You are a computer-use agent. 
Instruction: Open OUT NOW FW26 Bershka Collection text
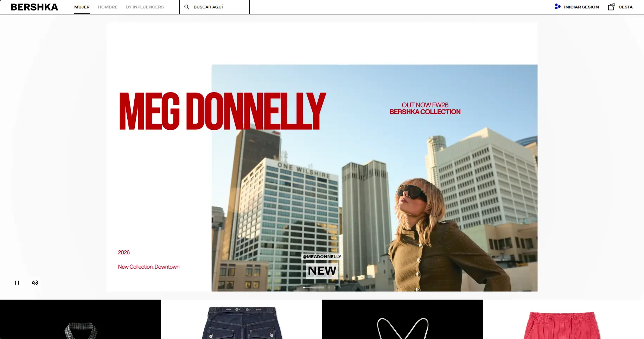425,108
